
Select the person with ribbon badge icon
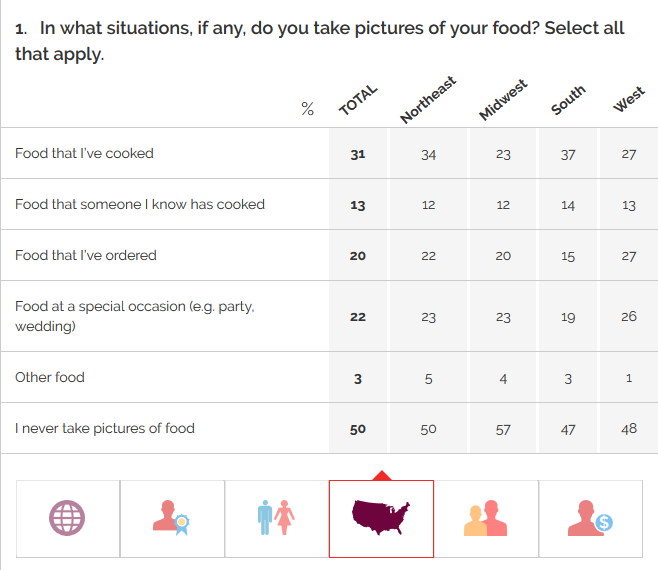coord(171,518)
